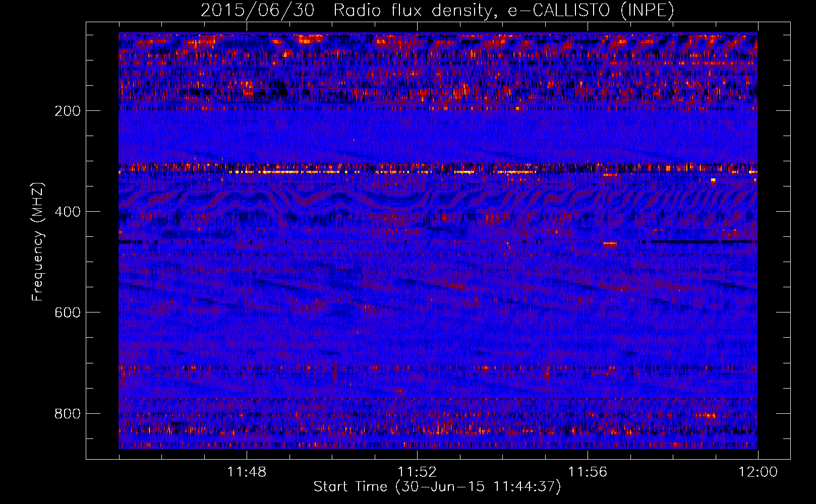This screenshot has width=816, height=504.
Task: Click the 12:00 time tick label
Action: pyautogui.click(x=758, y=472)
